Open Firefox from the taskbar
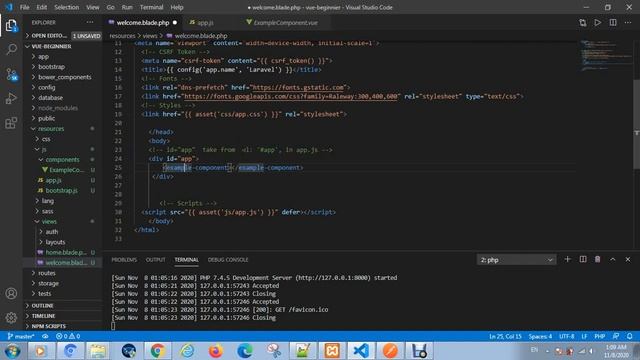Screen dimensions: 640x360 tap(216, 351)
